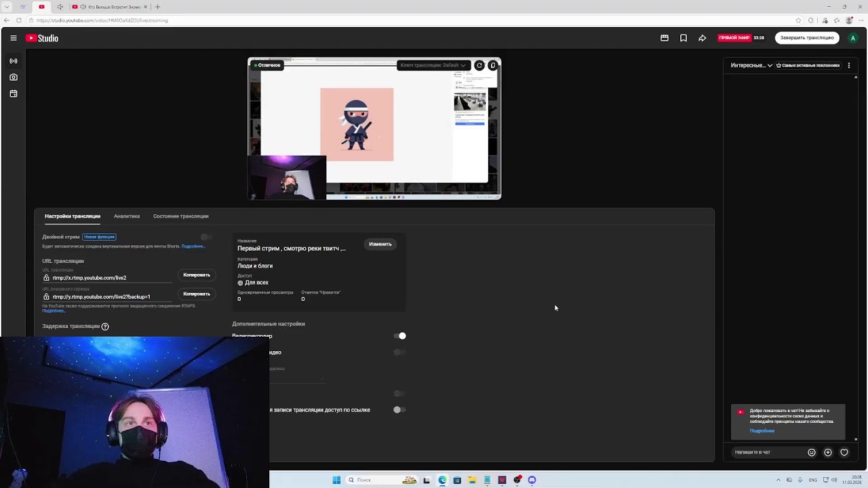Click the Новая функция badge

coord(99,237)
